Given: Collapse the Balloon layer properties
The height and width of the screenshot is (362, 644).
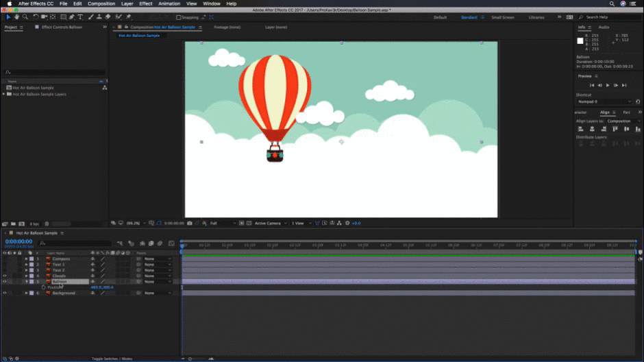Looking at the screenshot, I should pyautogui.click(x=26, y=282).
